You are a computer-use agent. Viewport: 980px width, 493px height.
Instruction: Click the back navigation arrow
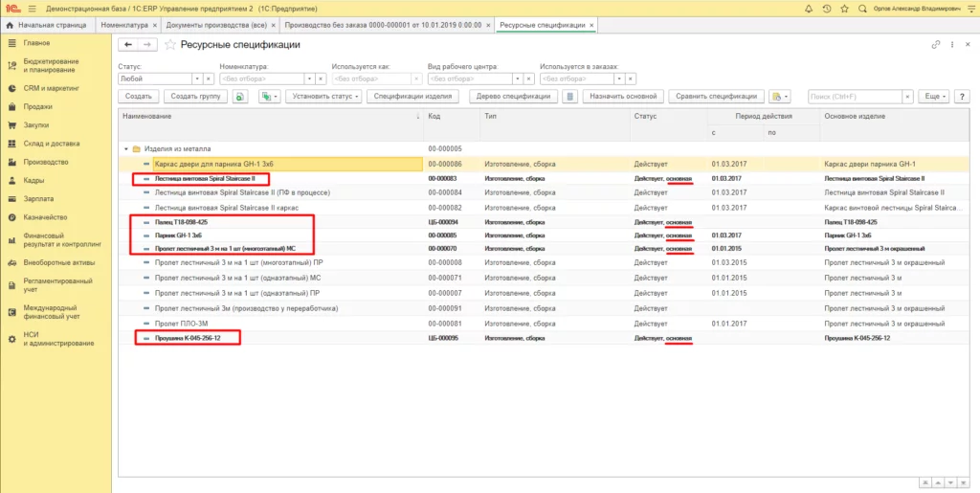[x=128, y=44]
